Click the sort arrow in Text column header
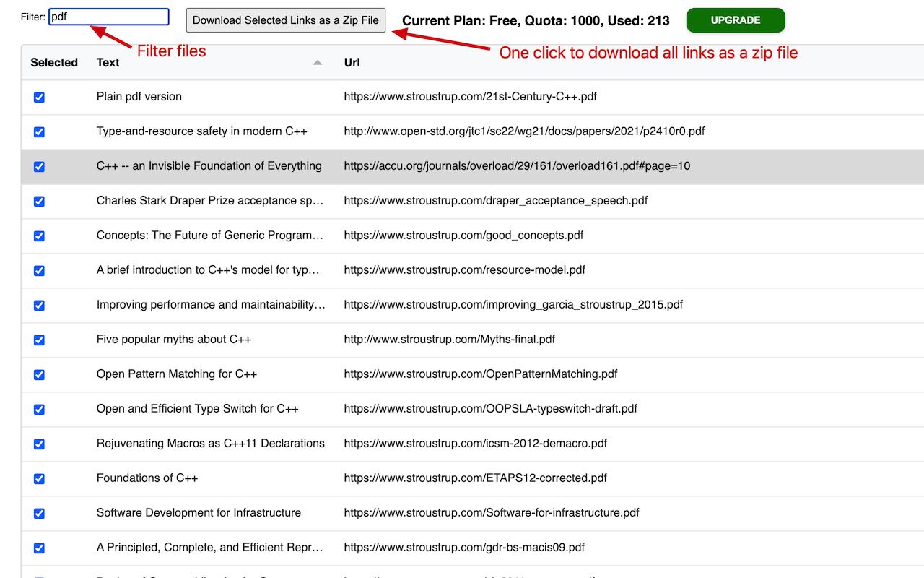This screenshot has width=924, height=578. point(317,63)
